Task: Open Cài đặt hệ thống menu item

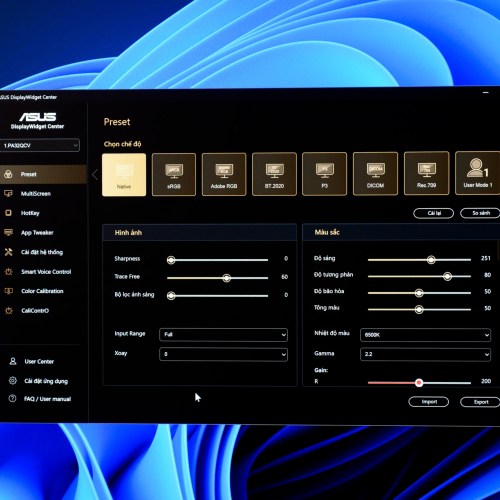Action: pos(43,252)
